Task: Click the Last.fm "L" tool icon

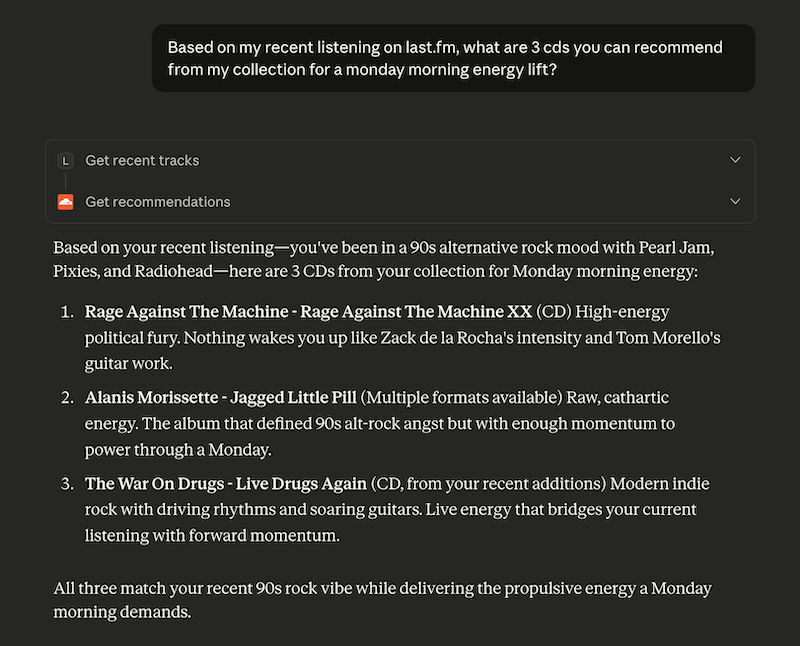Action: pyautogui.click(x=66, y=160)
